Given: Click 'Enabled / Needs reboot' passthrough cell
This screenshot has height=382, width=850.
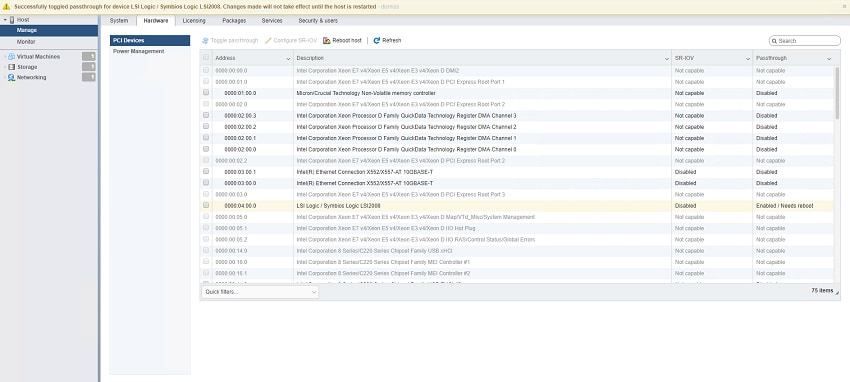Looking at the screenshot, I should pyautogui.click(x=784, y=206).
